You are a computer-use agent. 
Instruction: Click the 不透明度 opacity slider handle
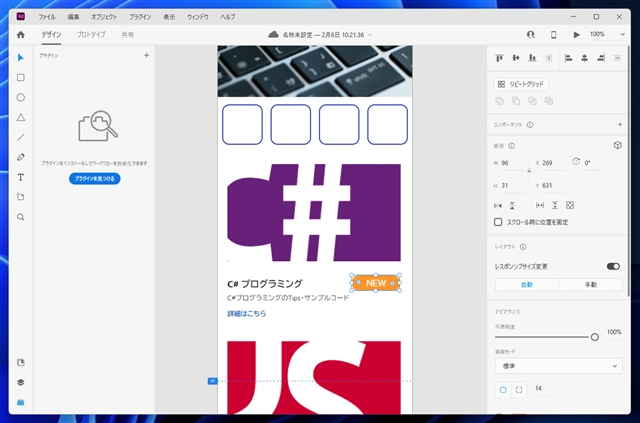point(595,337)
